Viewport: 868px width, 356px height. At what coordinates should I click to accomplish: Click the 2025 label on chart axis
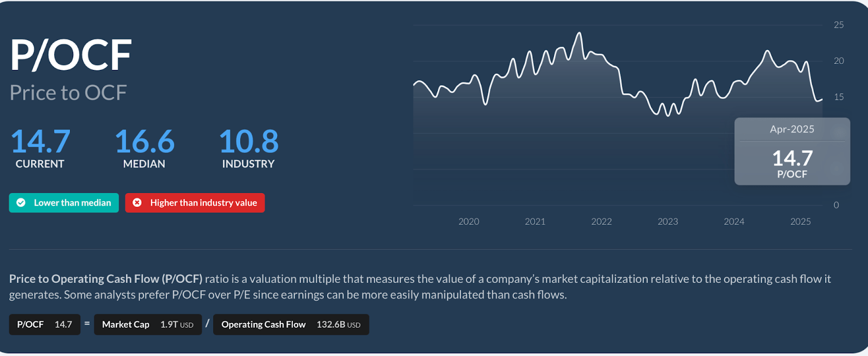(x=800, y=222)
